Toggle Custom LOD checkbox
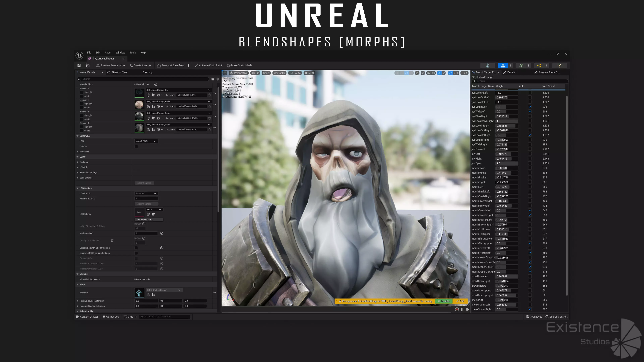Image resolution: width=644 pixels, height=362 pixels. (136, 146)
